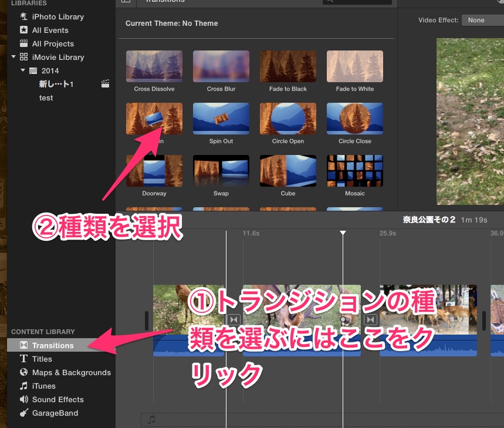The width and height of the screenshot is (504, 428).
Task: Collapse the iMovie Library tree item
Action: [x=13, y=57]
